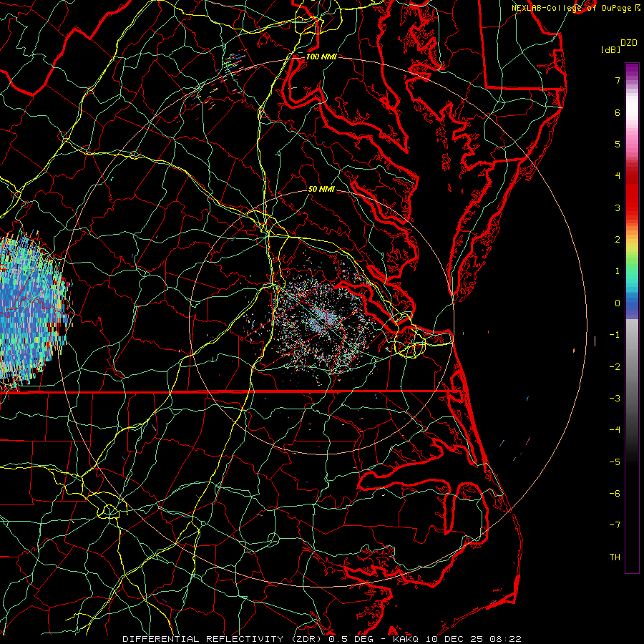Click the 5 dB scale tick label
644x644 pixels.
coord(618,144)
